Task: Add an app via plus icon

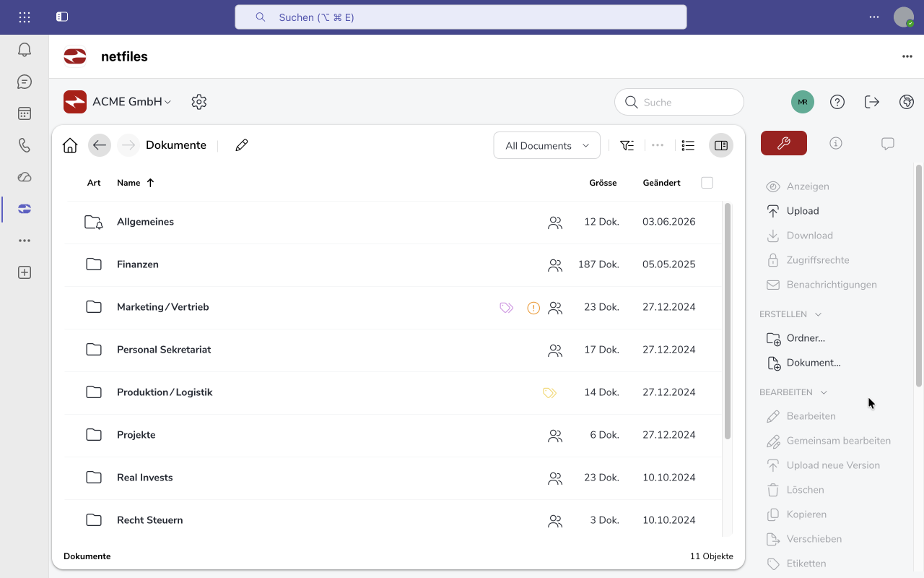Action: [x=25, y=272]
